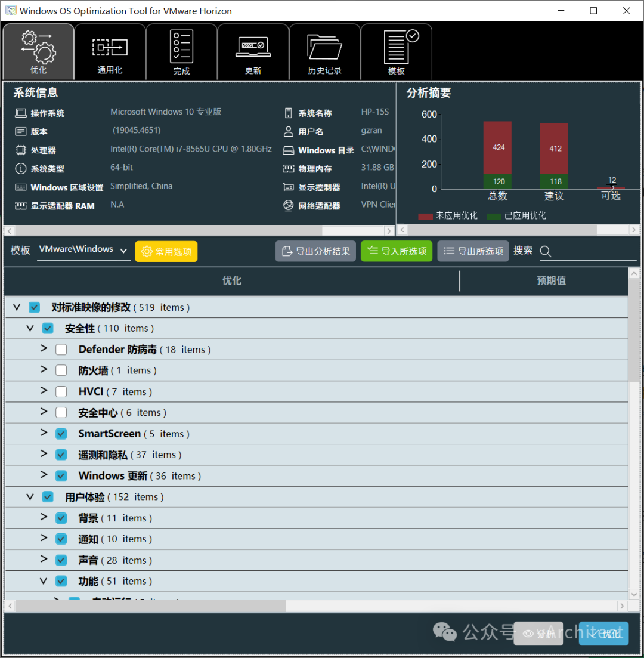Click the 系统名称 device icon
The image size is (644, 658).
(288, 113)
